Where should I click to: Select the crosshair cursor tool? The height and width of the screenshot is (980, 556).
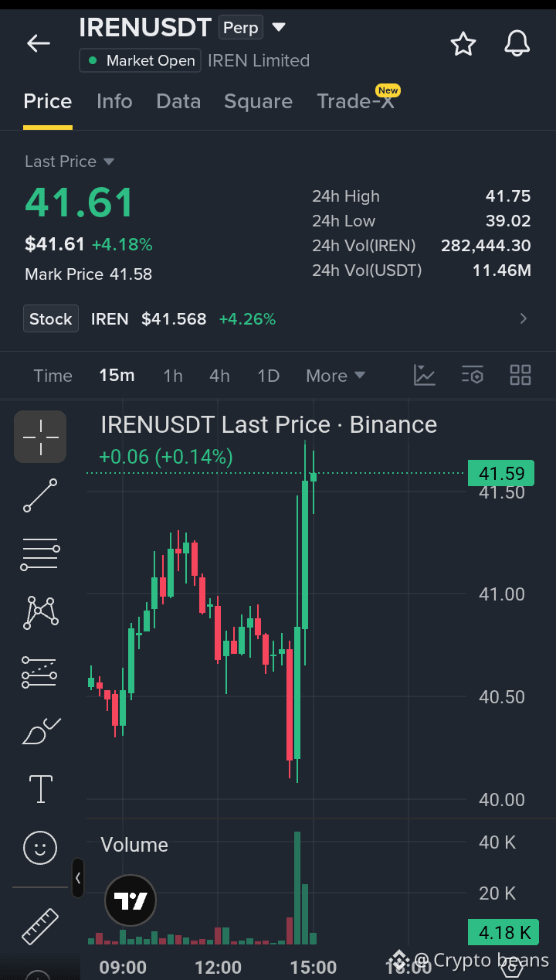pos(40,437)
